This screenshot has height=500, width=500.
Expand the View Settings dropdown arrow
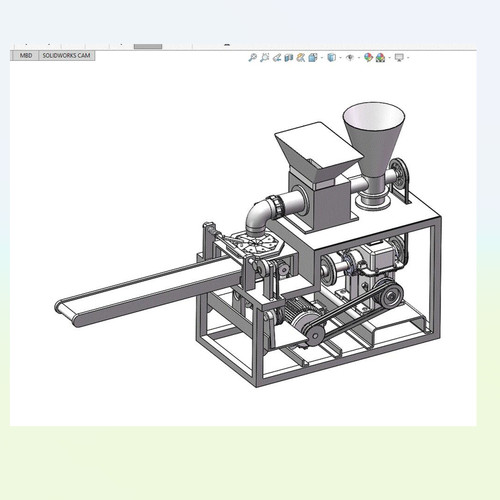[408, 58]
